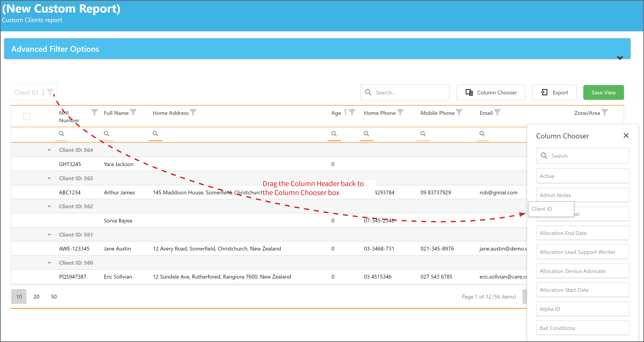Open filter for Full Name column
This screenshot has height=342, width=644.
(x=133, y=112)
